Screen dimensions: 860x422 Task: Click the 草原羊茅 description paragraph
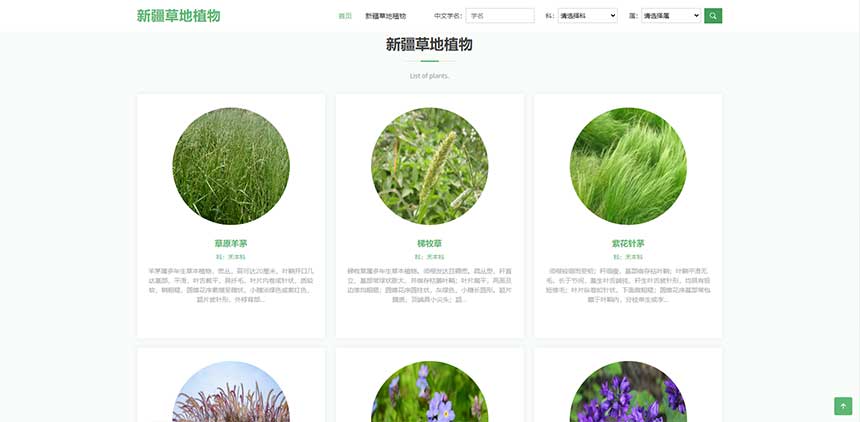[x=231, y=285]
